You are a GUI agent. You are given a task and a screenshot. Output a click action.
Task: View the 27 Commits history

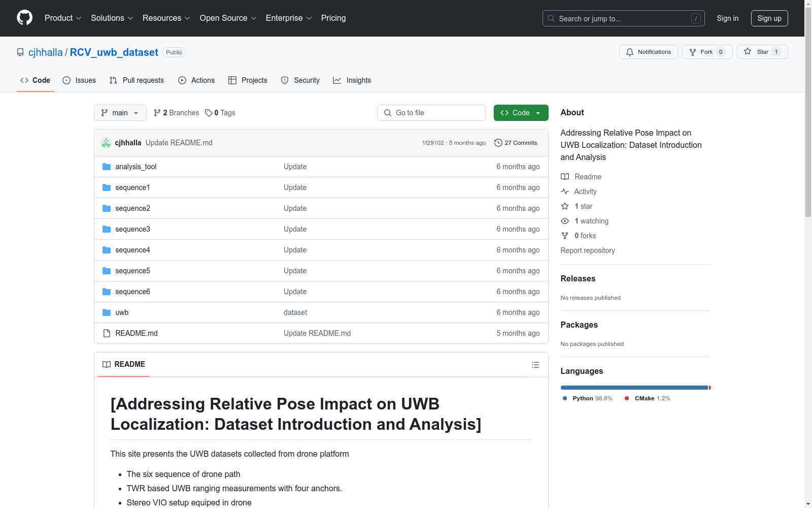(516, 143)
